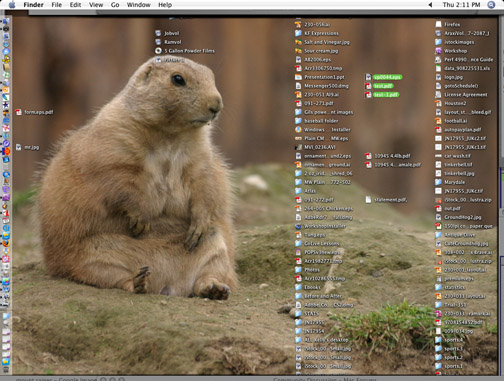Click the 'gotoSchedule0' file name
Viewport: 504px width, 381px height.
coord(461,86)
